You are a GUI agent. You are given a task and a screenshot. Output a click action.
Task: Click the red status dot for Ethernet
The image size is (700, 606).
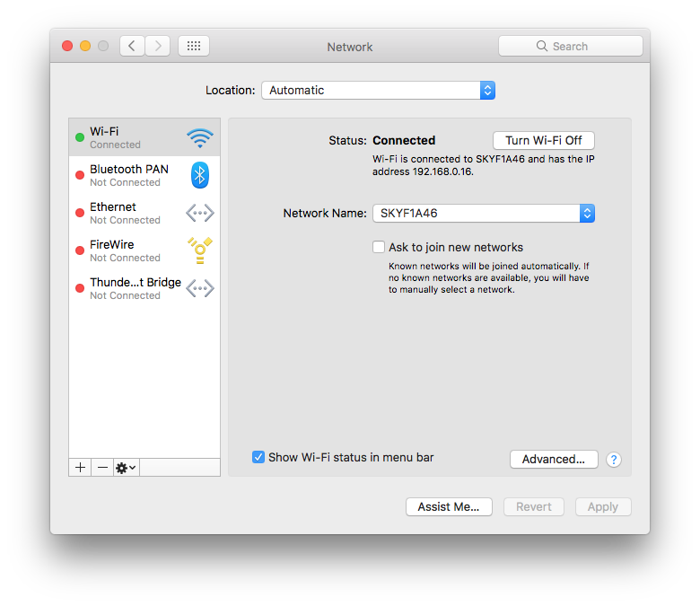click(80, 213)
